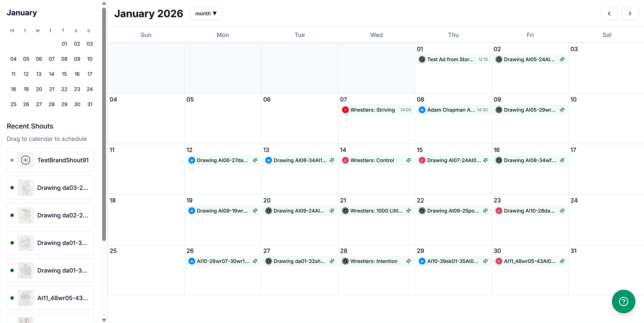Viewport: 644px width, 323px height.
Task: Open the month view dropdown
Action: tap(206, 14)
